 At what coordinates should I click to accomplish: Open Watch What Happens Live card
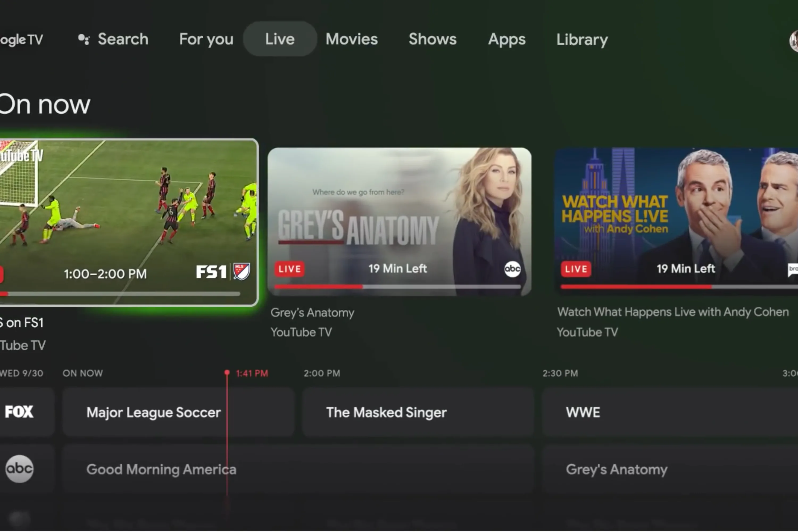[x=676, y=222]
